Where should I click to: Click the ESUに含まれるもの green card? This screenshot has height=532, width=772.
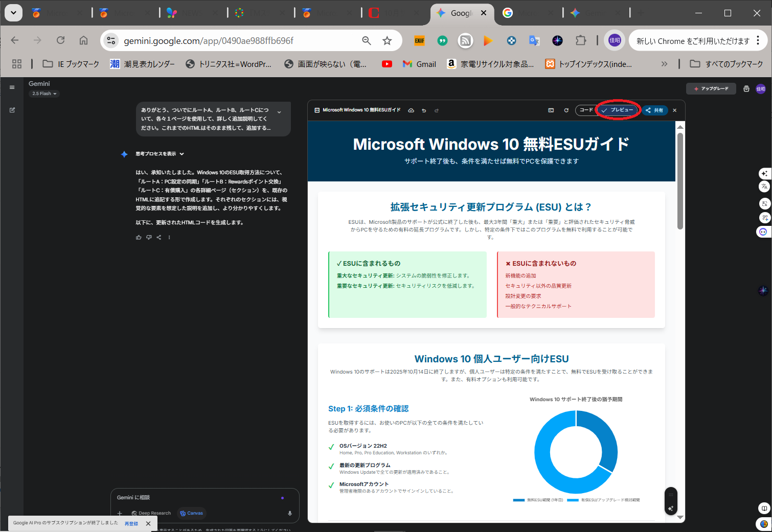(407, 285)
